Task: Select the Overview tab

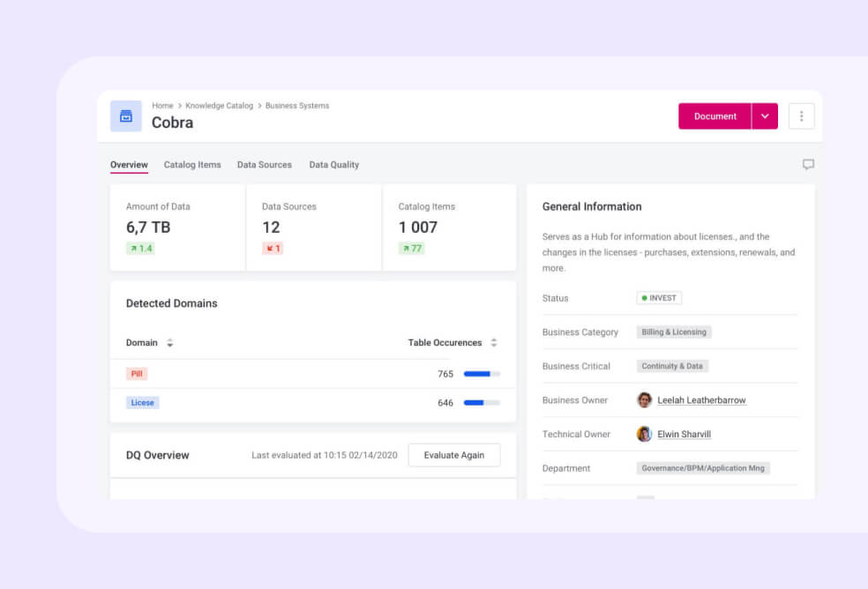Action: (x=129, y=165)
